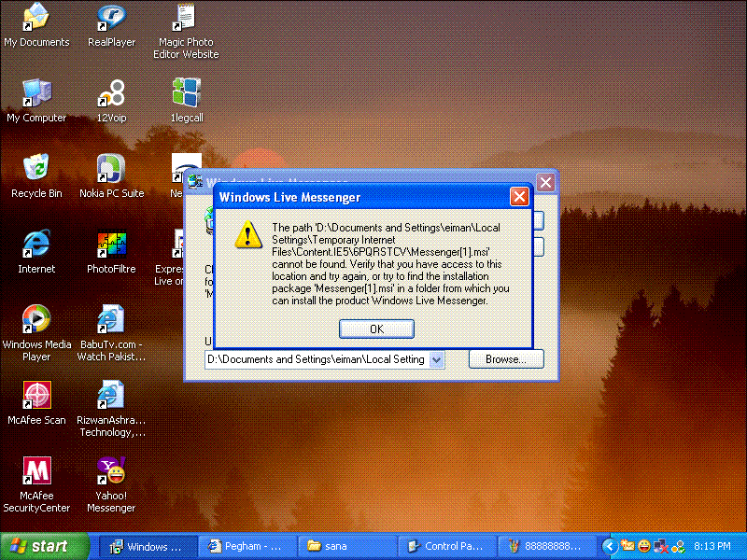Click the Start button

click(x=45, y=546)
